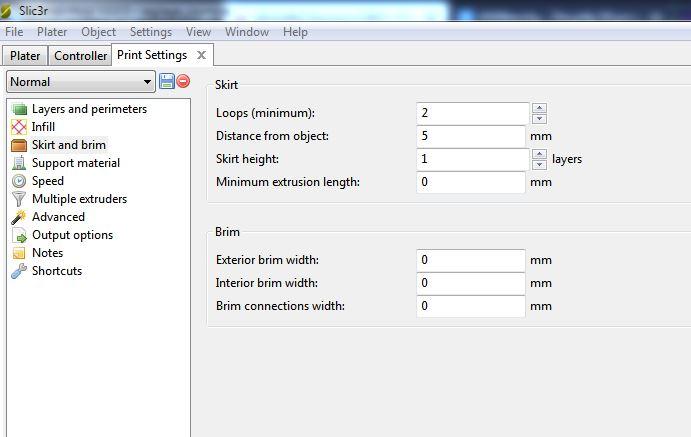Viewport: 691px width, 437px height.
Task: Click the Multiple extruders funnel icon
Action: pyautogui.click(x=18, y=199)
